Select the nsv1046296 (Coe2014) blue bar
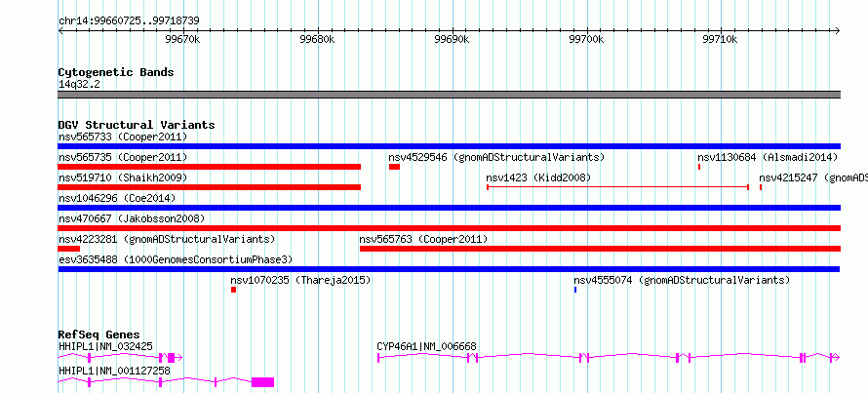 click(449, 208)
